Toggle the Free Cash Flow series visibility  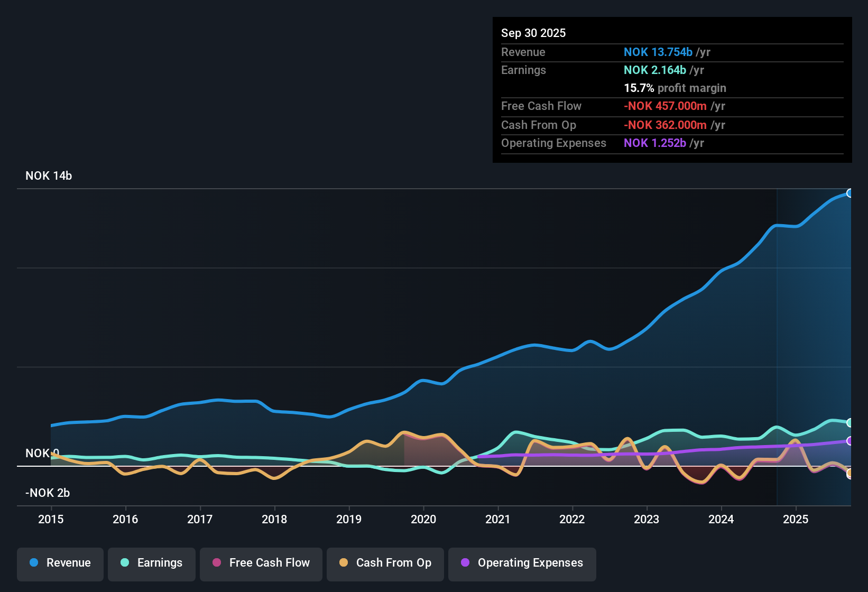point(261,563)
